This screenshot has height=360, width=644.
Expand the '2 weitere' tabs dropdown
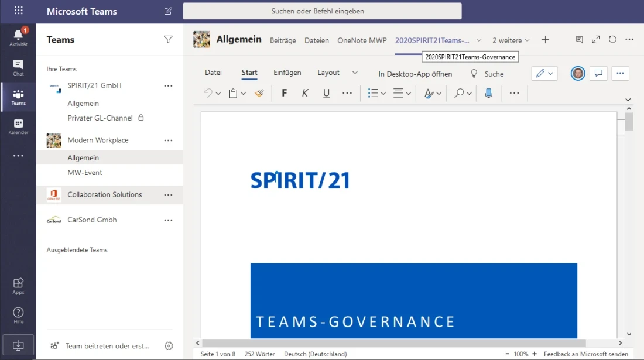coord(511,40)
